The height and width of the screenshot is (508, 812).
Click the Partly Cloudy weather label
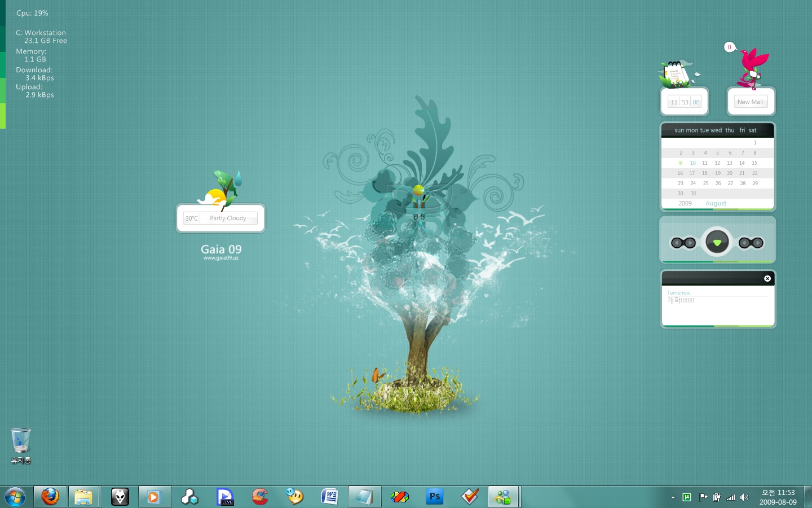coord(228,218)
